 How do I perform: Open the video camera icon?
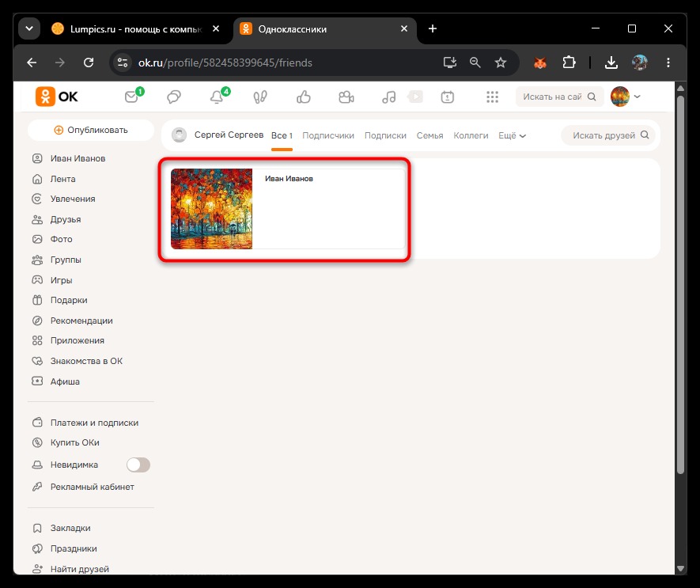(x=346, y=97)
